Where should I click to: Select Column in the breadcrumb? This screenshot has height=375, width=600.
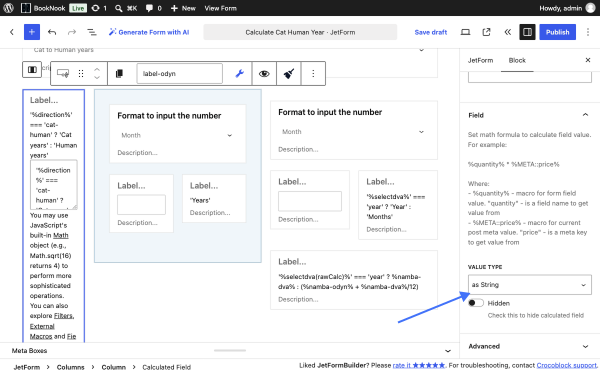click(x=113, y=367)
